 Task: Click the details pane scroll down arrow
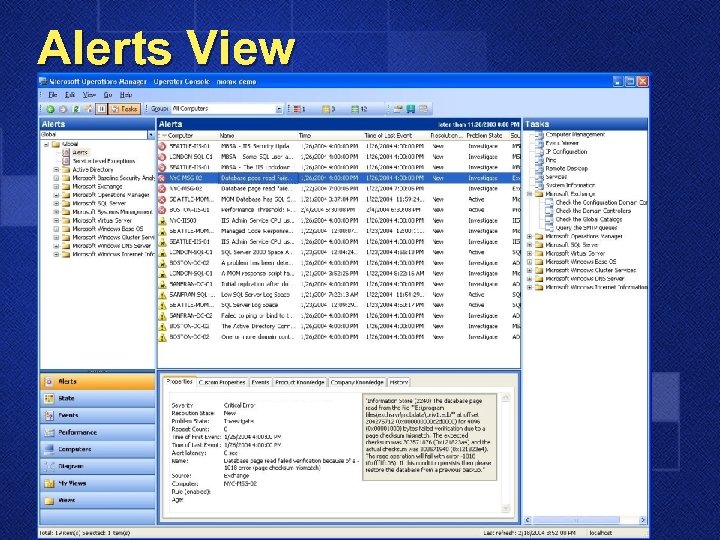[506, 508]
